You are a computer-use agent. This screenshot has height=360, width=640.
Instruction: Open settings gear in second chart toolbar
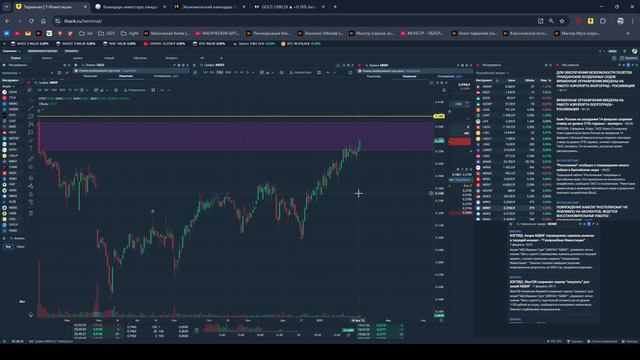pos(281,73)
